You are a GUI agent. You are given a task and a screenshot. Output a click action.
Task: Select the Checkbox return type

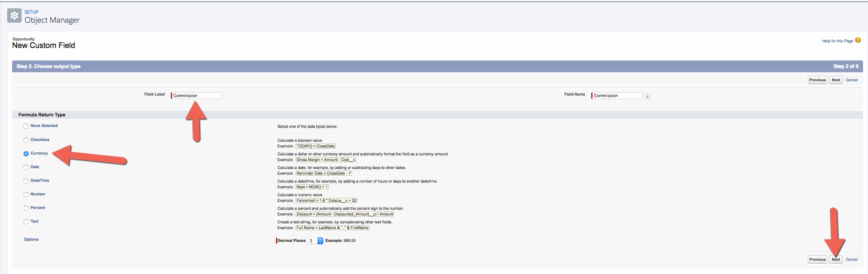26,140
